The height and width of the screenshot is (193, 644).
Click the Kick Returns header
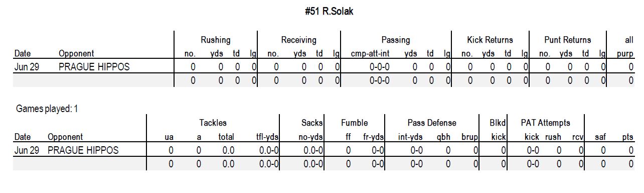[x=490, y=40]
